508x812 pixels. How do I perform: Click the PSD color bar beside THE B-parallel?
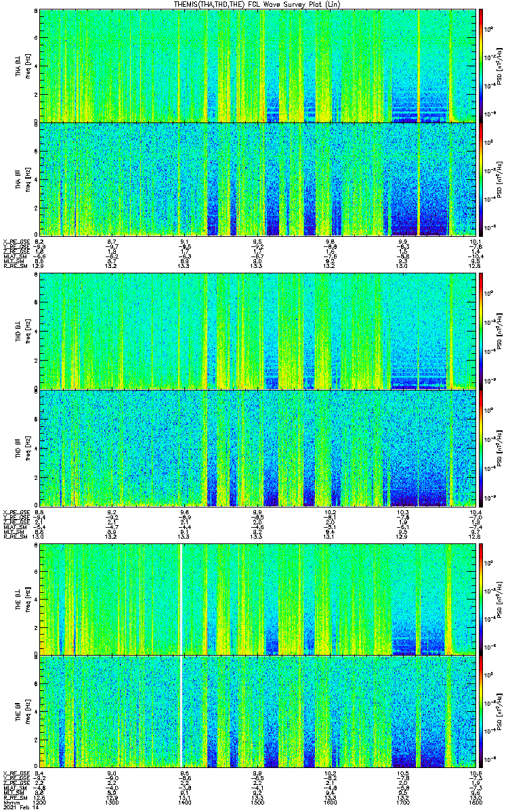[x=481, y=710]
